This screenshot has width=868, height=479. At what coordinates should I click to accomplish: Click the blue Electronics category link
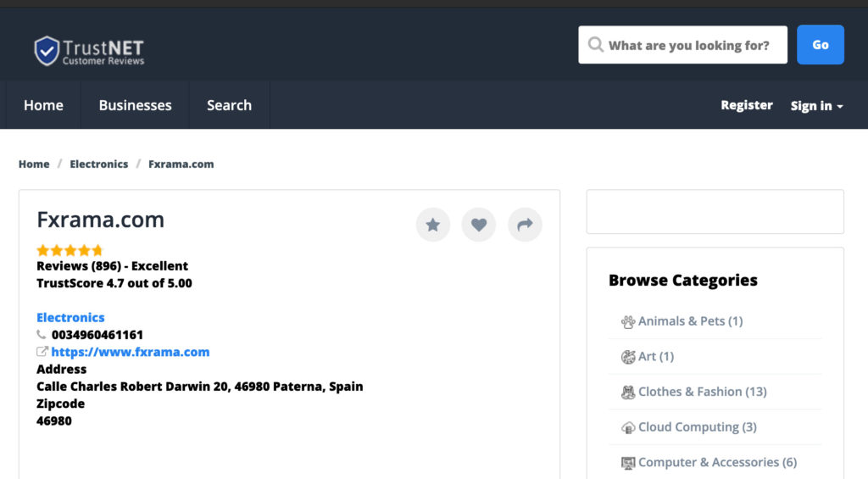point(70,317)
